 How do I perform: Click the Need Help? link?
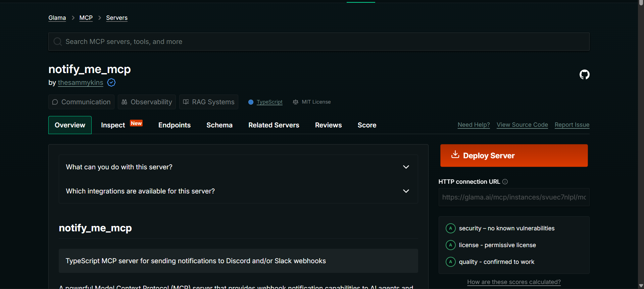click(474, 125)
